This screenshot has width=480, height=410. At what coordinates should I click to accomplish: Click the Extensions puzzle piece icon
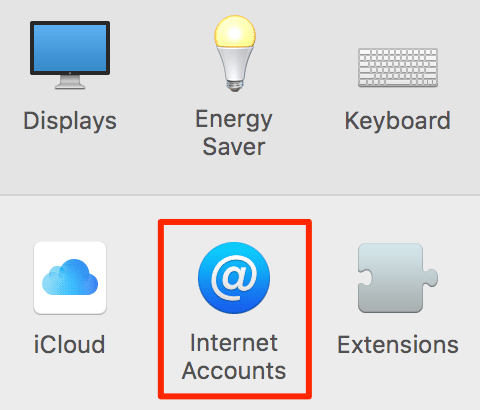pyautogui.click(x=398, y=278)
